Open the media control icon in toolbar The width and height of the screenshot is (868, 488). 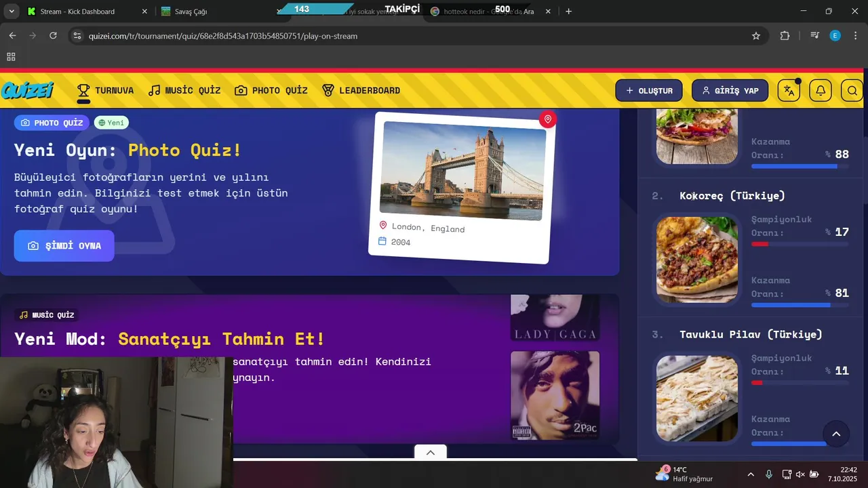click(814, 36)
